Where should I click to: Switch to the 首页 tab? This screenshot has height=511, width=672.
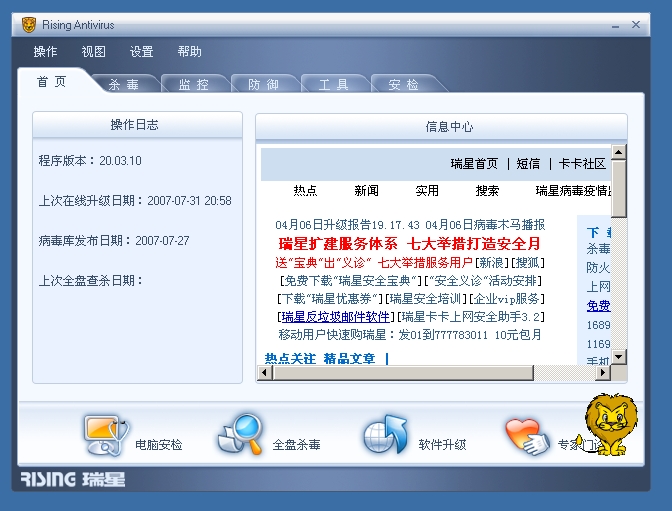point(51,81)
